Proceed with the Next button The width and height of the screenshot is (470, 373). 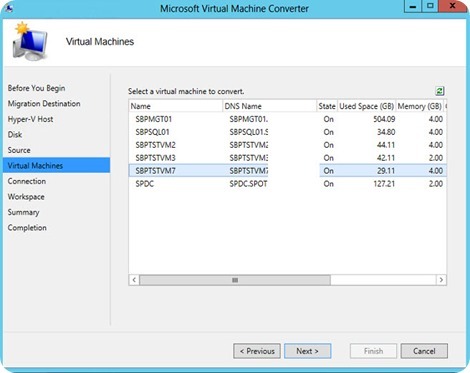(x=308, y=351)
